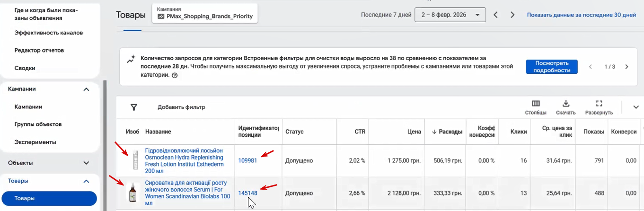Open the date range dropdown 2 – 8 февр. 2026
Viewport: 644px width, 211px height.
pos(450,15)
